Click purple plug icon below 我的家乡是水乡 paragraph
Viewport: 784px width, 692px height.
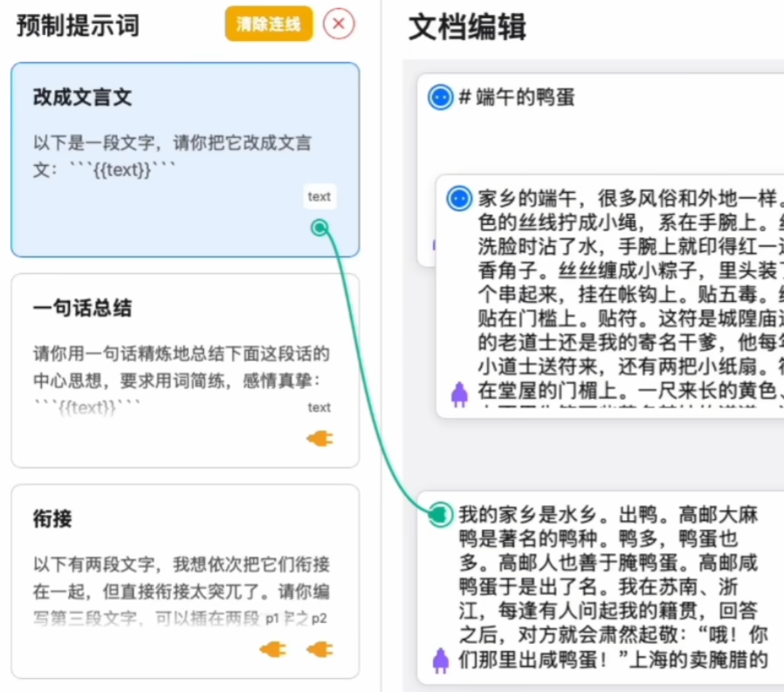441,661
